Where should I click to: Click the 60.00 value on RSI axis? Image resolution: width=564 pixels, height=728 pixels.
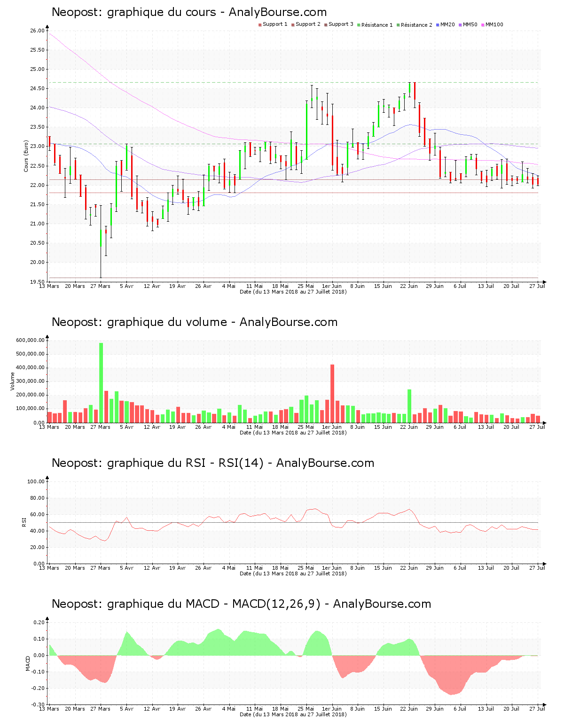37,515
